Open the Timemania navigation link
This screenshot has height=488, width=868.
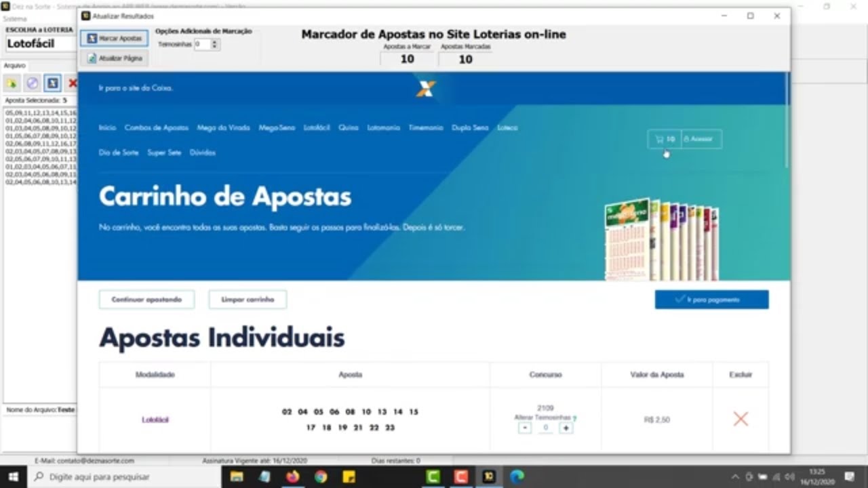(426, 127)
